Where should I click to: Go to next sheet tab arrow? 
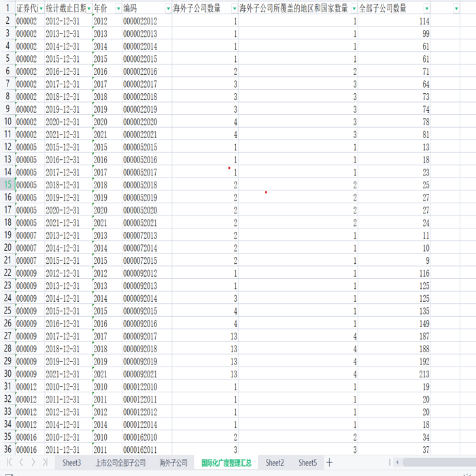33,462
